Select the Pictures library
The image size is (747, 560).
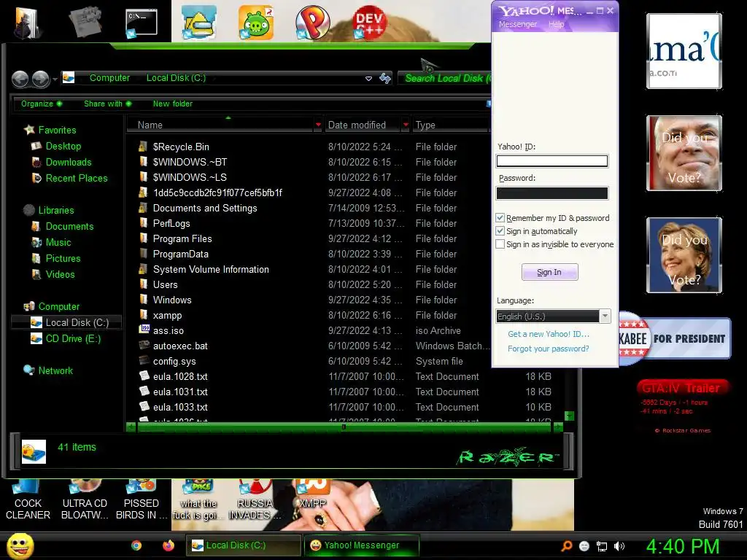pos(63,259)
